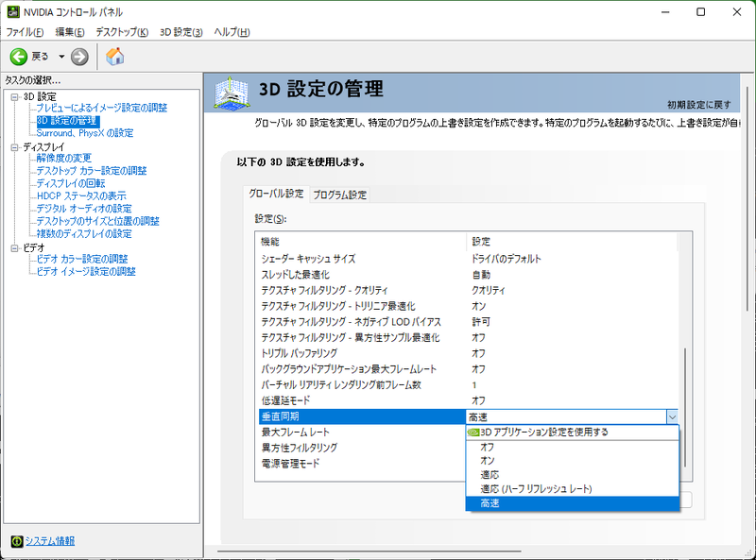Select 複数のディスプレイの設定

tap(84, 234)
